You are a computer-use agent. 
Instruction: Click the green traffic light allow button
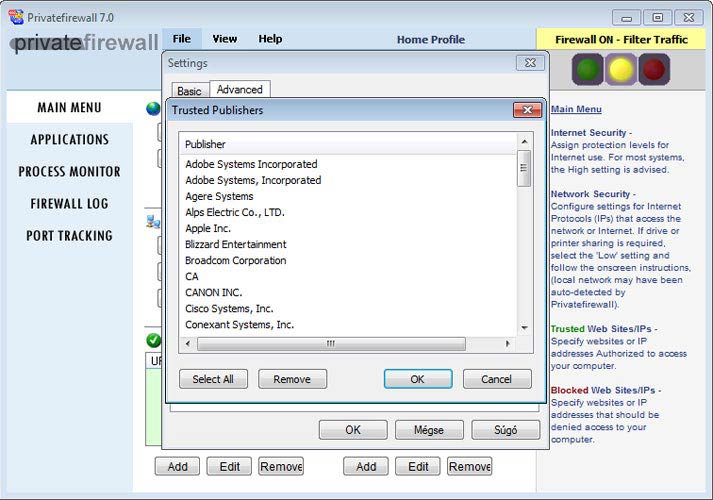[587, 70]
